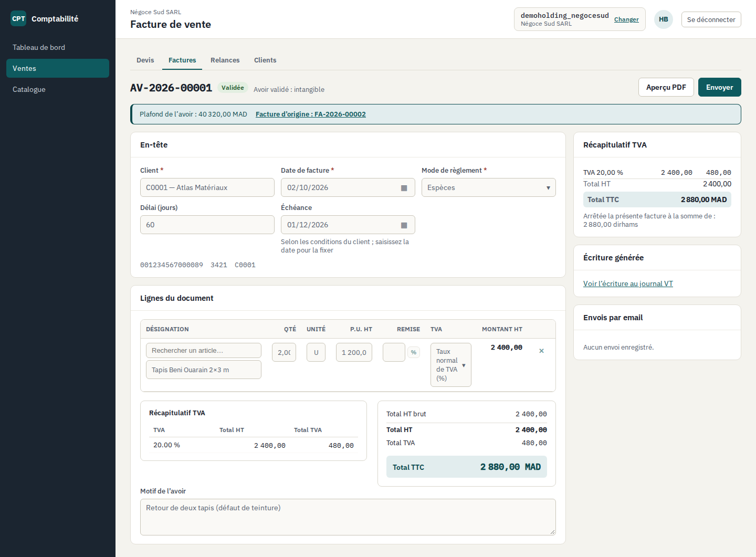This screenshot has width=756, height=557.
Task: Switch to the Devis tab
Action: pyautogui.click(x=145, y=60)
